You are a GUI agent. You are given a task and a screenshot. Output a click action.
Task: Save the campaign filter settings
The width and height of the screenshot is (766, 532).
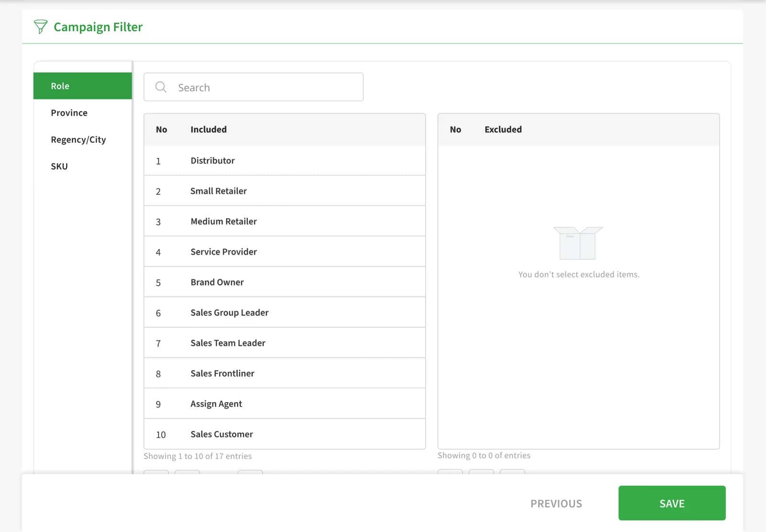coord(672,503)
